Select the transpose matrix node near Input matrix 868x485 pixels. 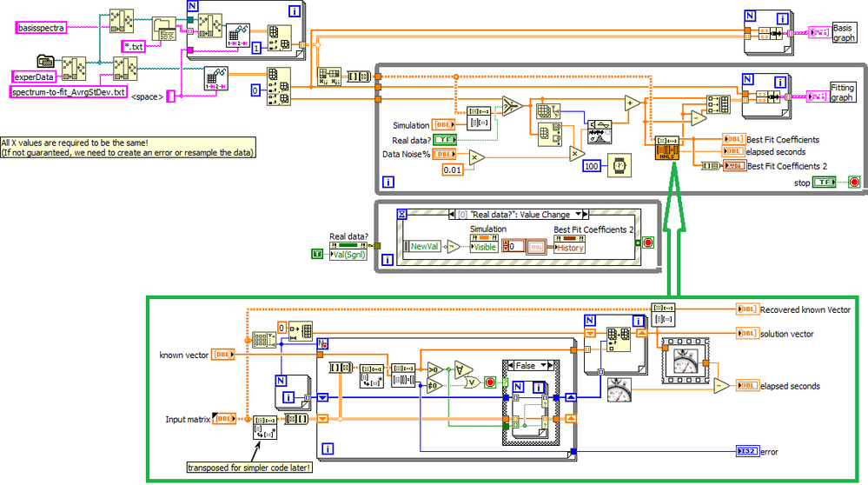[x=265, y=428]
